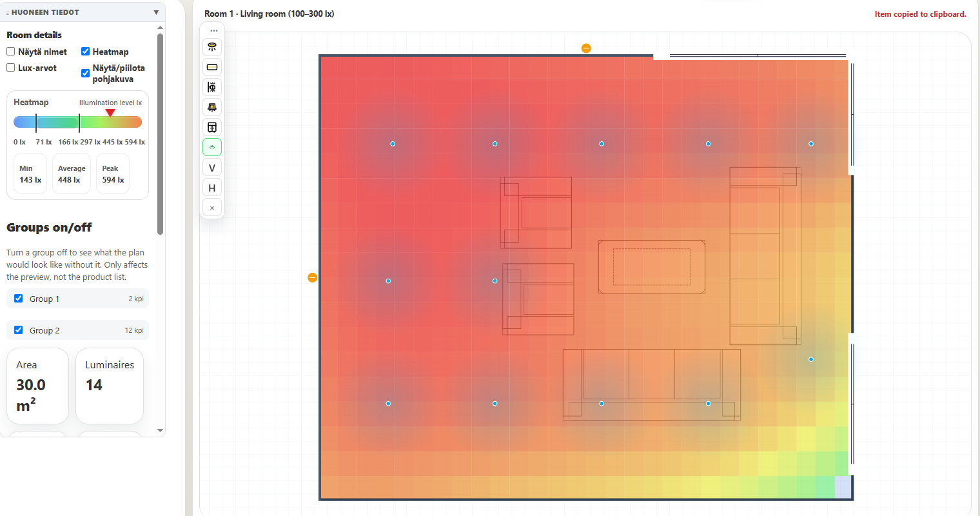Select the yellow surface-mounted spotlight tool icon
The height and width of the screenshot is (516, 980).
pyautogui.click(x=212, y=107)
